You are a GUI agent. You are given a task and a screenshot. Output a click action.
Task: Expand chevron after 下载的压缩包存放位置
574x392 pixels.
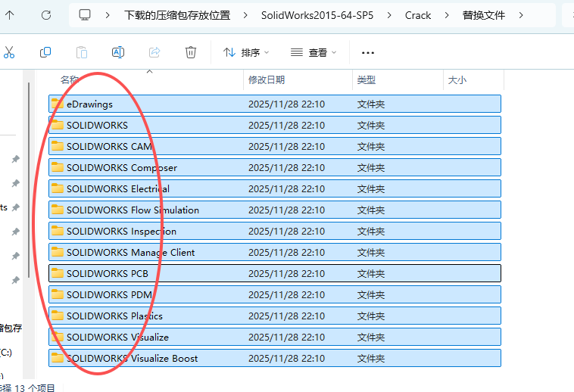click(245, 15)
